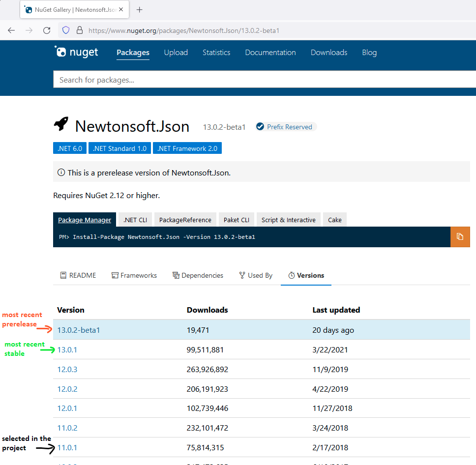Click the 20 days ago cell
Viewport: 476px width, 465px height.
coord(333,330)
